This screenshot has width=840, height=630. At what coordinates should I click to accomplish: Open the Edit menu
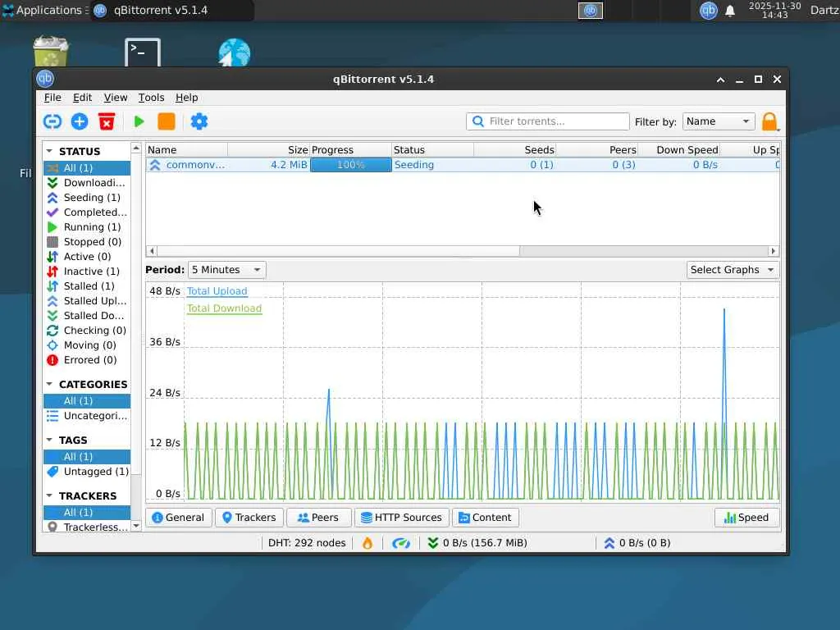point(83,98)
